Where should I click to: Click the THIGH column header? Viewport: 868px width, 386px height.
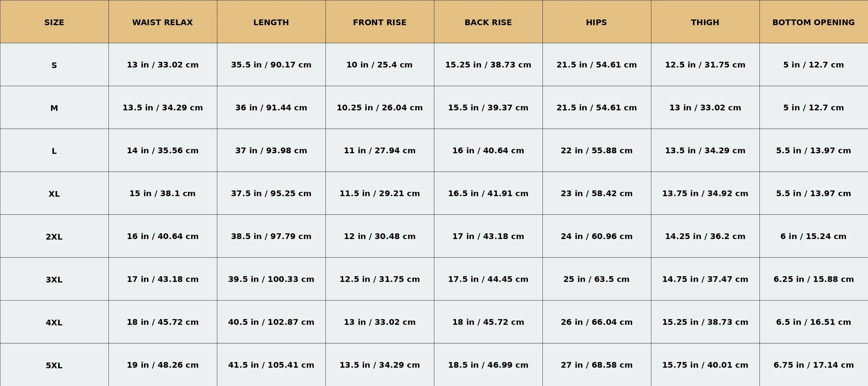point(705,22)
